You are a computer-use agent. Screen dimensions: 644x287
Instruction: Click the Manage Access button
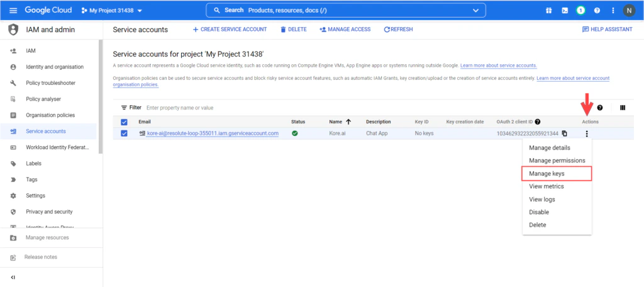345,30
